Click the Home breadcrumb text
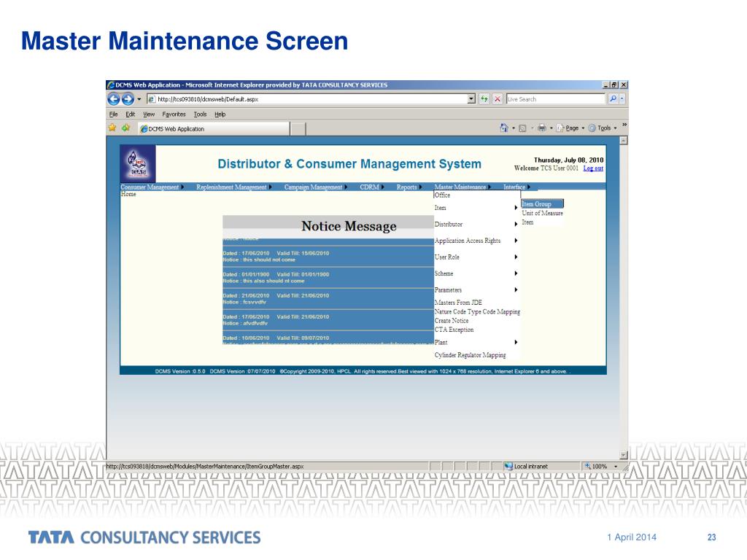This screenshot has width=747, height=560. (128, 194)
